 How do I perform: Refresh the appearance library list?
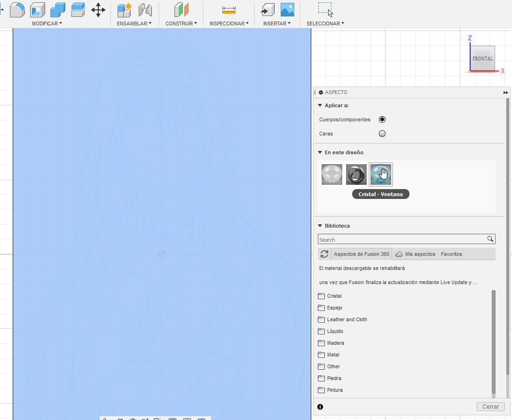(324, 254)
